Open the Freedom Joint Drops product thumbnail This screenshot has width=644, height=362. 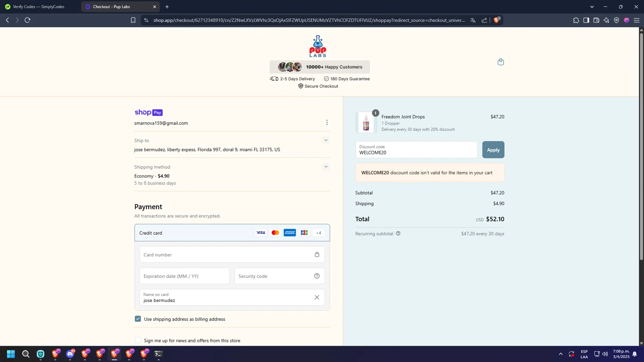click(x=366, y=123)
